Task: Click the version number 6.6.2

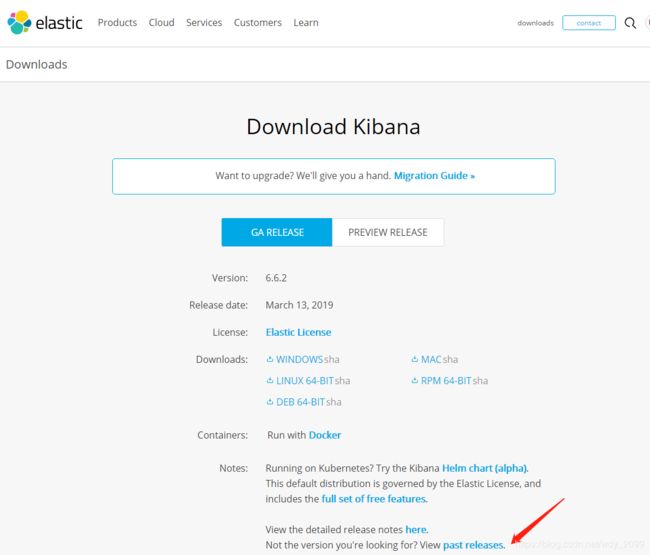Action: (276, 278)
